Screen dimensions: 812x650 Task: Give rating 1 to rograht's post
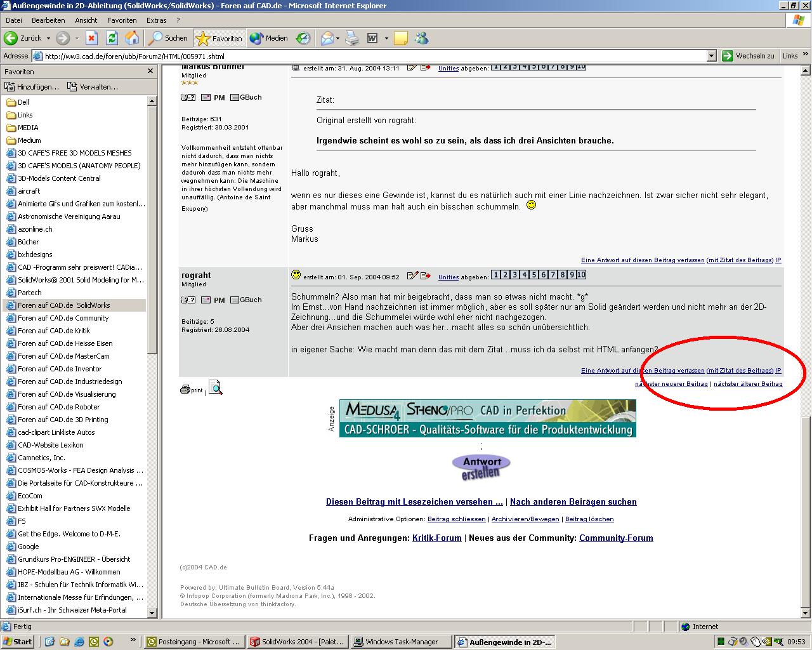tap(496, 275)
